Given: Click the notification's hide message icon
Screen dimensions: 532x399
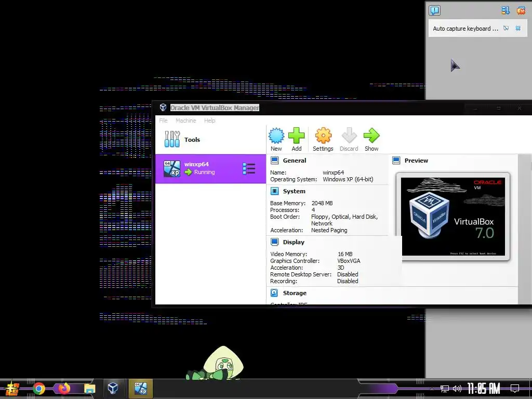Looking at the screenshot, I should pyautogui.click(x=506, y=28).
